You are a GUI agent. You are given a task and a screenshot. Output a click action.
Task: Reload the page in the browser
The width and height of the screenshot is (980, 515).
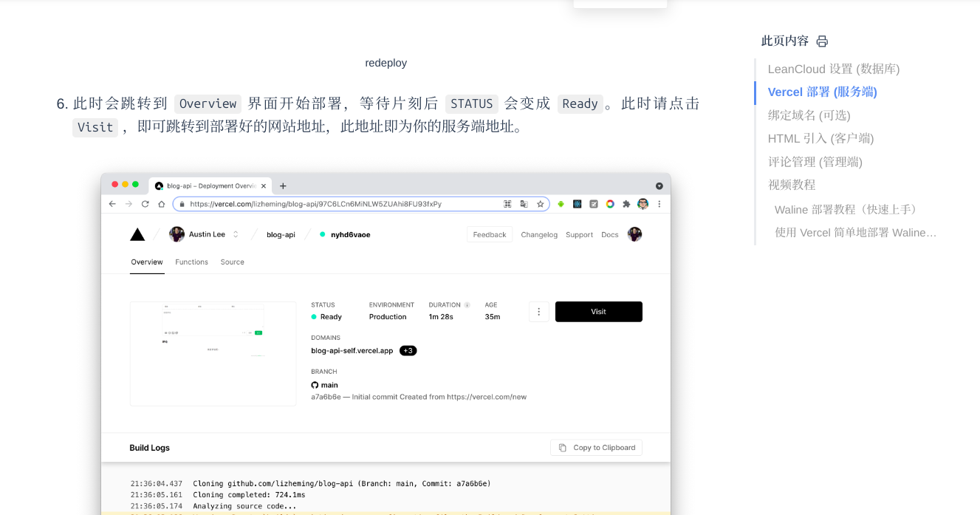[x=145, y=204]
